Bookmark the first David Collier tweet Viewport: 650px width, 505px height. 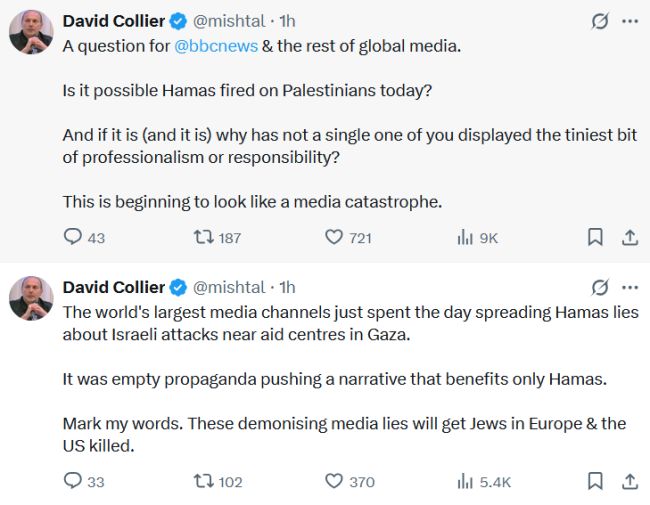594,237
